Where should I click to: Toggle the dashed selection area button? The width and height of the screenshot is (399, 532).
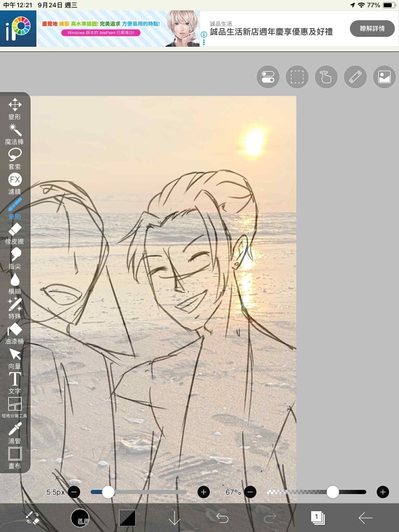coord(297,77)
